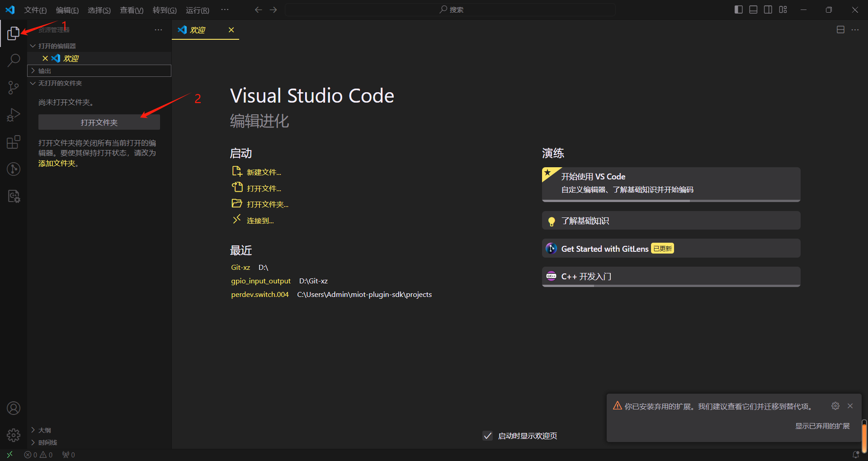Open the Run and Debug view
The height and width of the screenshot is (461, 868).
(14, 115)
